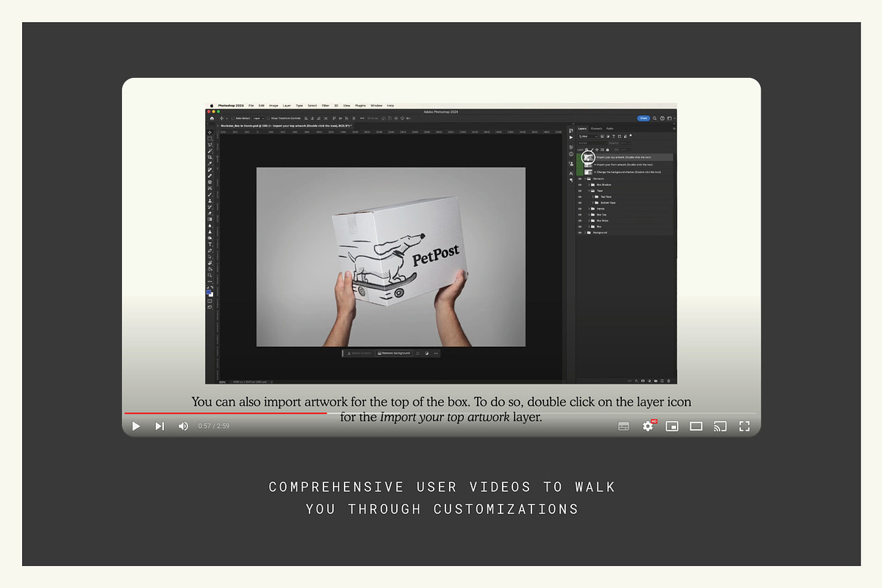Click the Quick Mask mode icon
The image size is (882, 588).
pyautogui.click(x=209, y=301)
